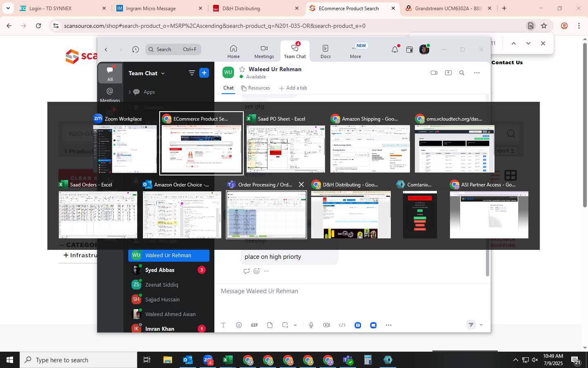Open the Mentions sidebar item
Viewport: 588px width, 368px height.
110,95
